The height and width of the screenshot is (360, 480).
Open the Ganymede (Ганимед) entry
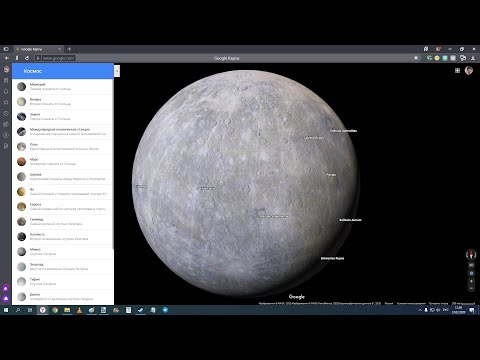click(x=63, y=222)
